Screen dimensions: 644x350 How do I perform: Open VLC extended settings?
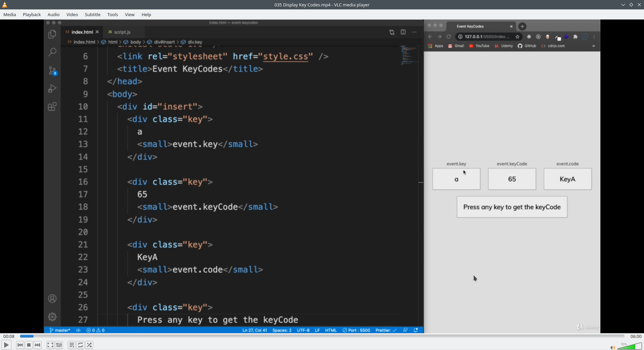pyautogui.click(x=59, y=345)
